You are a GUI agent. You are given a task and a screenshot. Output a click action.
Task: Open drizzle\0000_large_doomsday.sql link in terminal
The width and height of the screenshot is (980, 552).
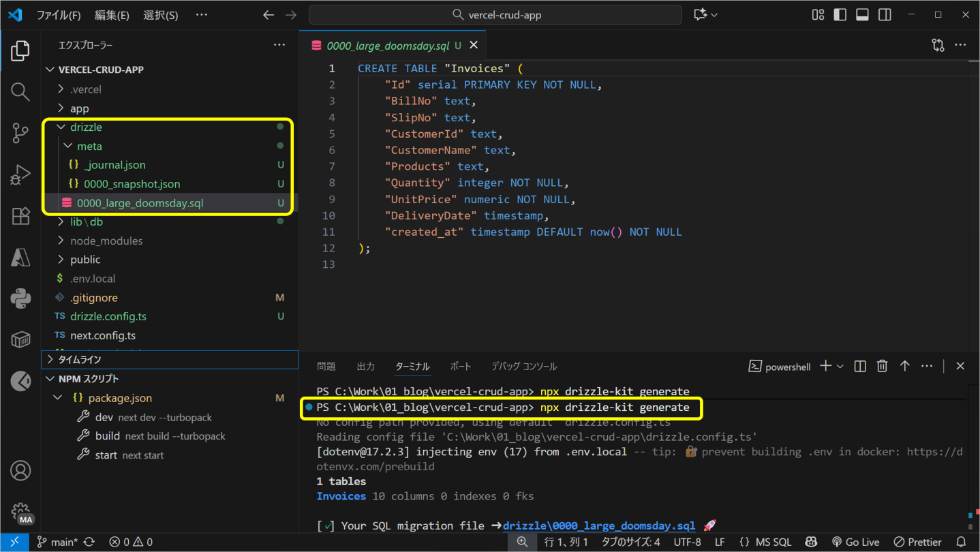tap(598, 526)
